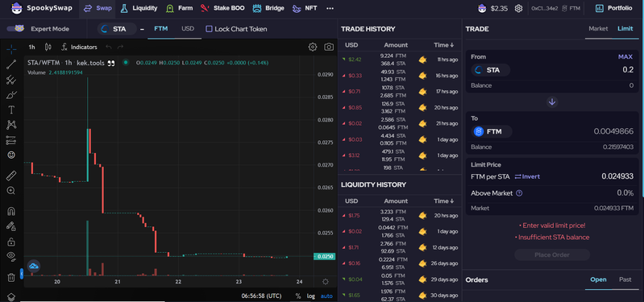This screenshot has height=302, width=644.
Task: Collapse the chart legend indicator dot
Action: coord(126,62)
